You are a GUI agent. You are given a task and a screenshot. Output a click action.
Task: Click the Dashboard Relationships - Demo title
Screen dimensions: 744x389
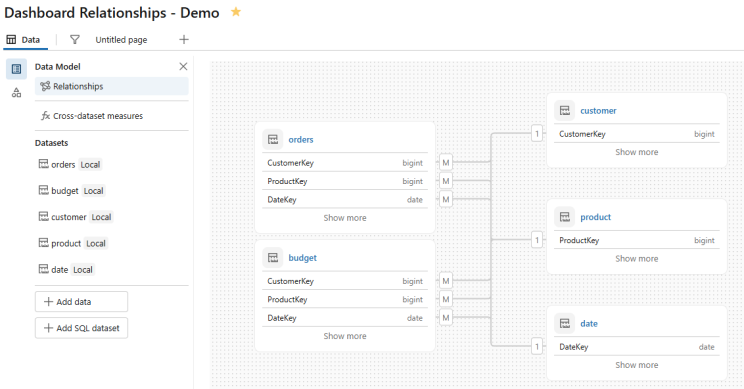click(x=112, y=12)
